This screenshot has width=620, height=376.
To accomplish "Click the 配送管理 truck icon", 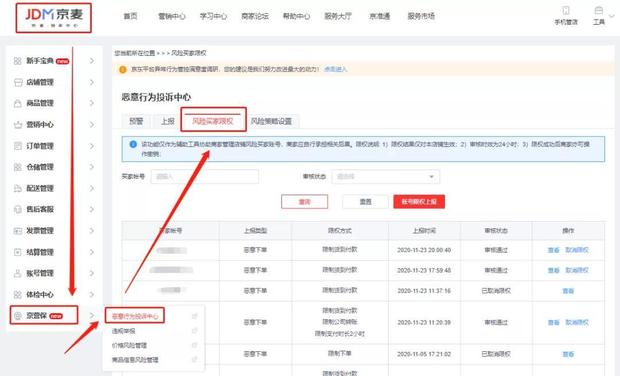I will (x=17, y=188).
